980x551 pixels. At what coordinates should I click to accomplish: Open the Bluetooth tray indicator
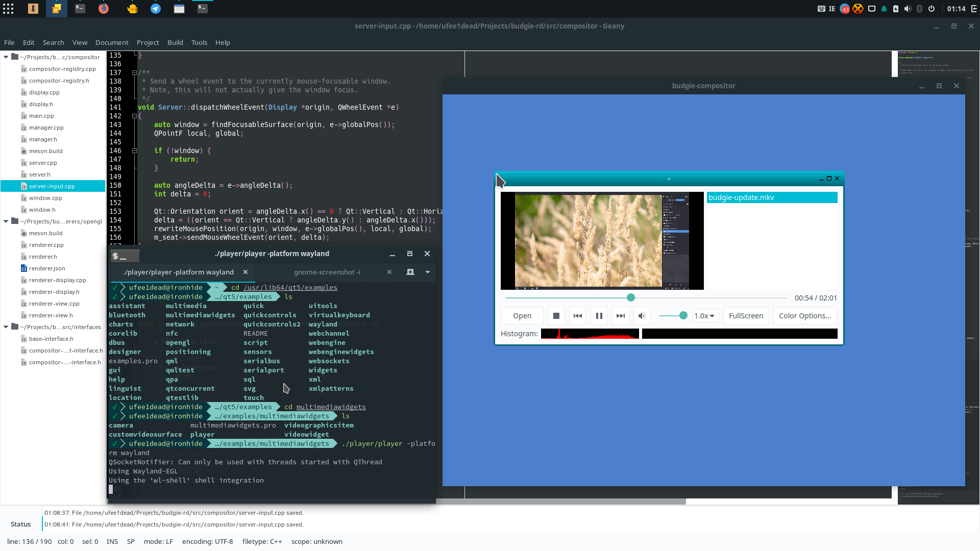tap(920, 9)
